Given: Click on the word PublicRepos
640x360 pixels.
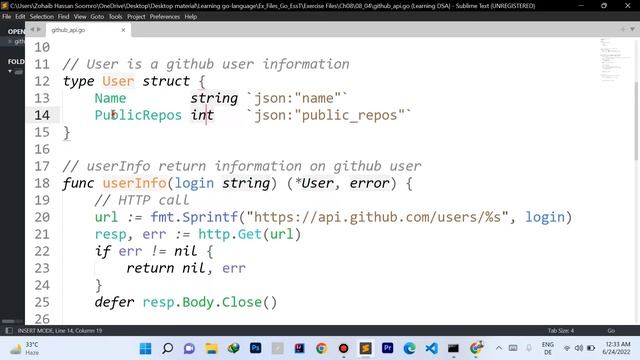Looking at the screenshot, I should (x=138, y=115).
